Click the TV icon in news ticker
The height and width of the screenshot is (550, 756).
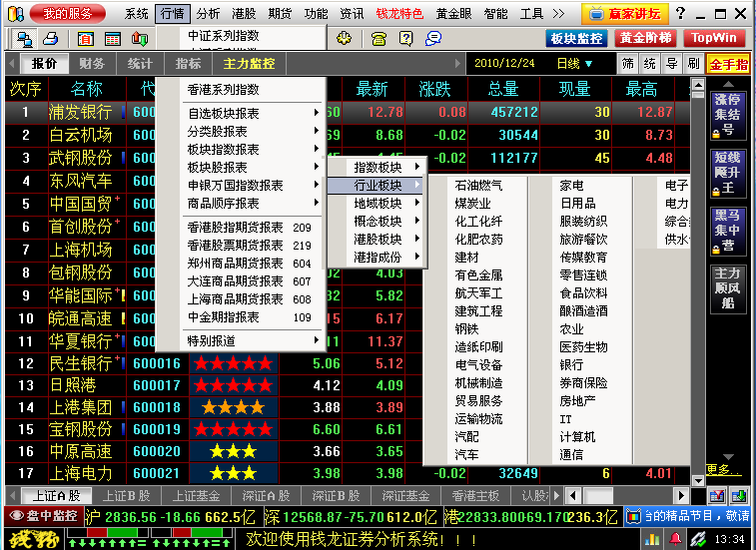[x=633, y=517]
